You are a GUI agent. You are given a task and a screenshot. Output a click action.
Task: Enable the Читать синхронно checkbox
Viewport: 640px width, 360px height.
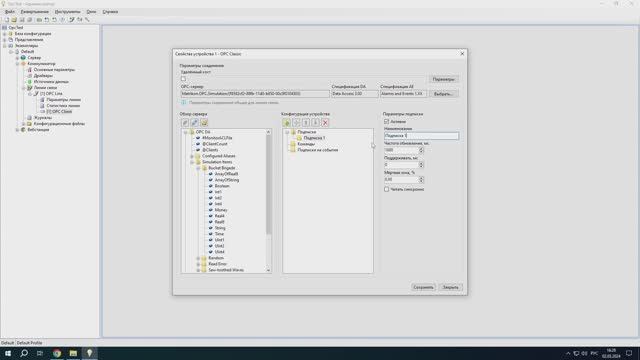tap(387, 189)
